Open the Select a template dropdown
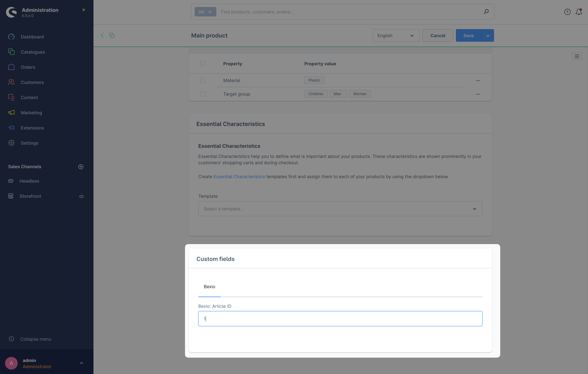The height and width of the screenshot is (374, 588). pyautogui.click(x=340, y=209)
